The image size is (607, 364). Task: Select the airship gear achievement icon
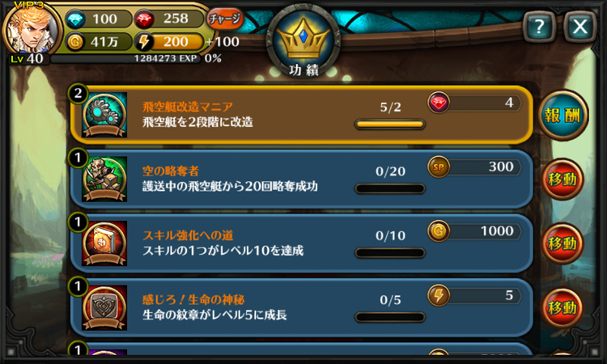click(104, 115)
